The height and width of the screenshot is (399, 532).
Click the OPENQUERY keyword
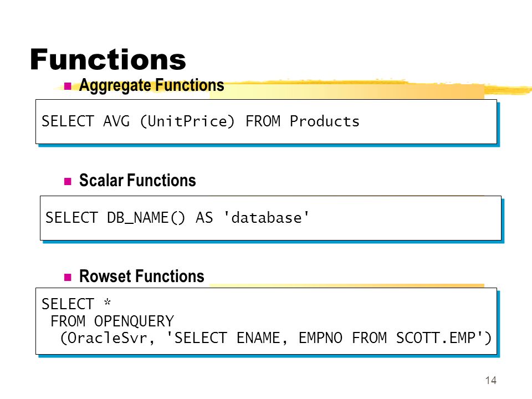[134, 321]
